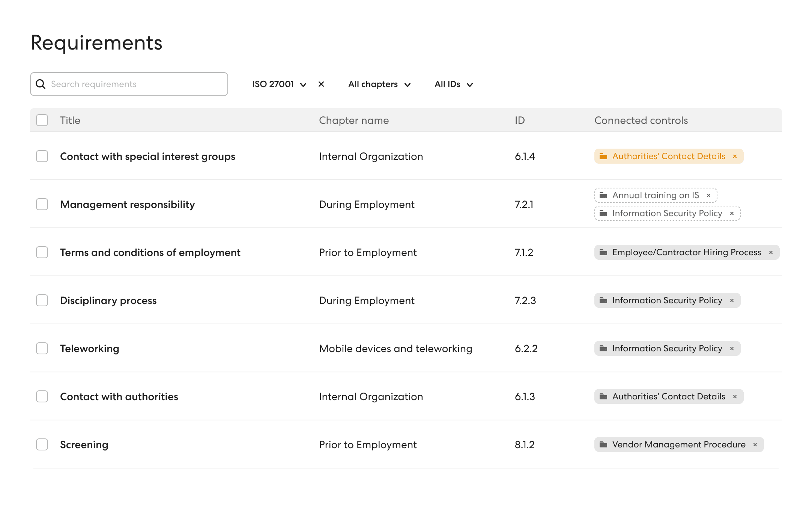Image resolution: width=812 pixels, height=530 pixels.
Task: Click the orange Authorities' Contact Details tag
Action: [669, 156]
